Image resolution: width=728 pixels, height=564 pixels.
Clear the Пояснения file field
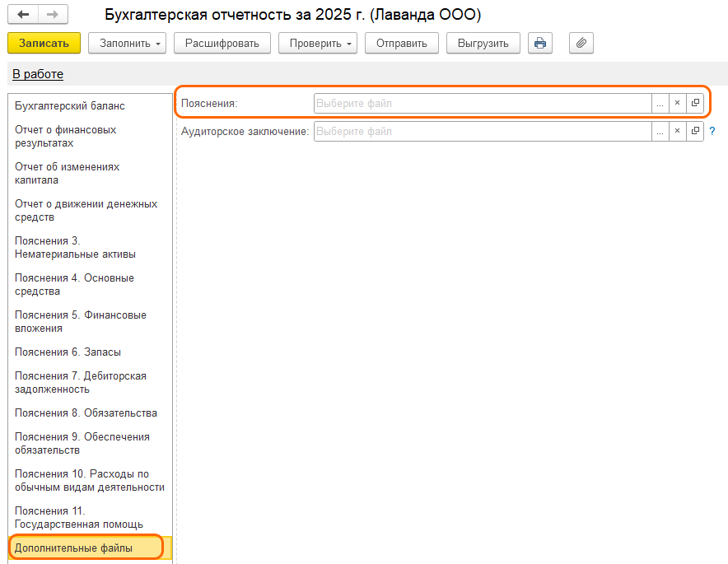[x=677, y=103]
